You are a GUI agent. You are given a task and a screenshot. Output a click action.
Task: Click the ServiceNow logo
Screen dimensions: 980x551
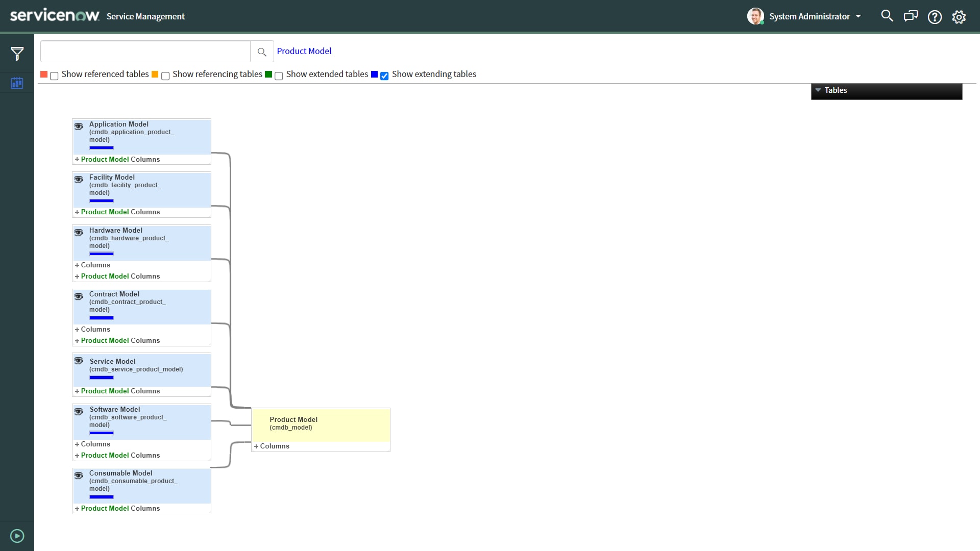click(x=55, y=15)
